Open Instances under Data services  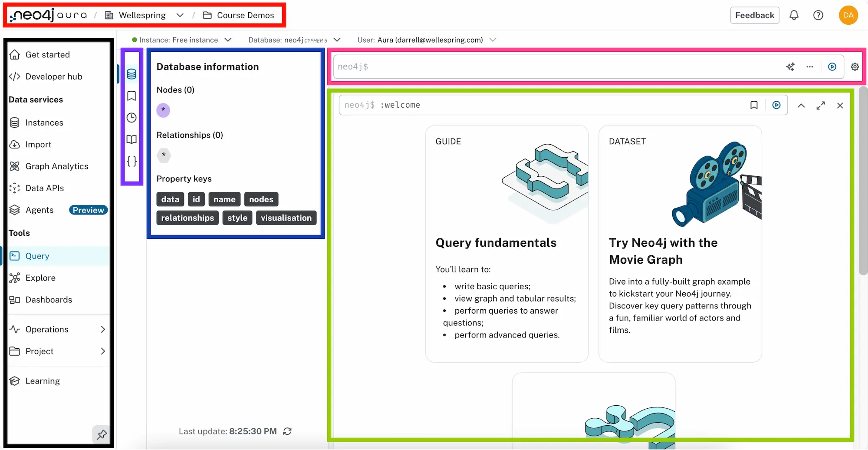[x=44, y=123]
